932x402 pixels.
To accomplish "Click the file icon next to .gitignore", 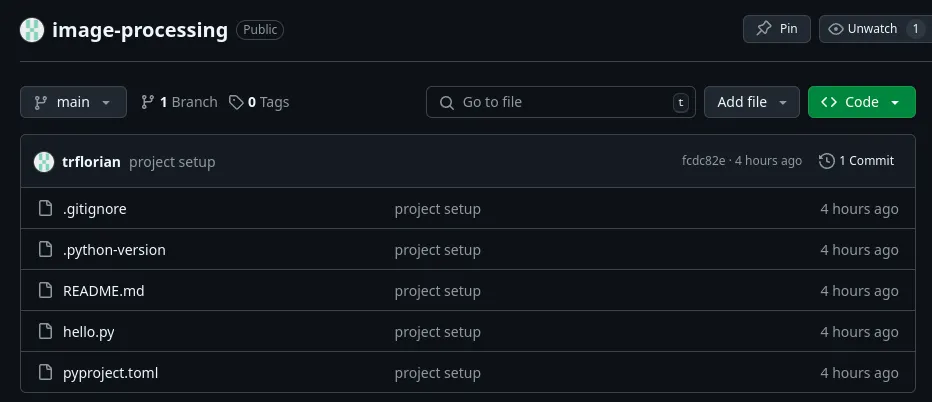I will [x=44, y=209].
